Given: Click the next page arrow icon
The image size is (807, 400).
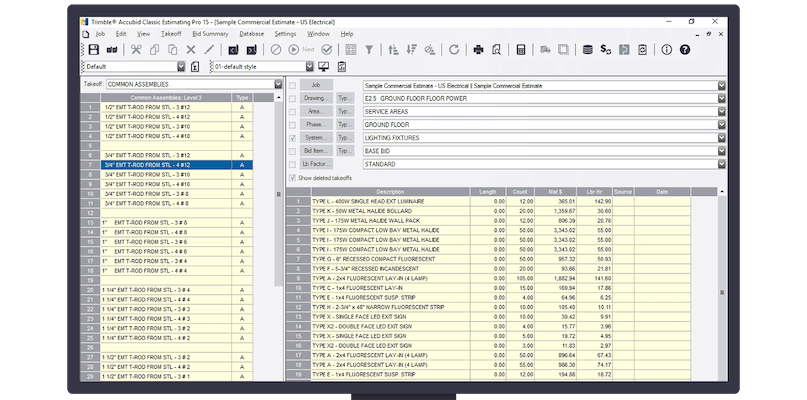Looking at the screenshot, I should [251, 49].
